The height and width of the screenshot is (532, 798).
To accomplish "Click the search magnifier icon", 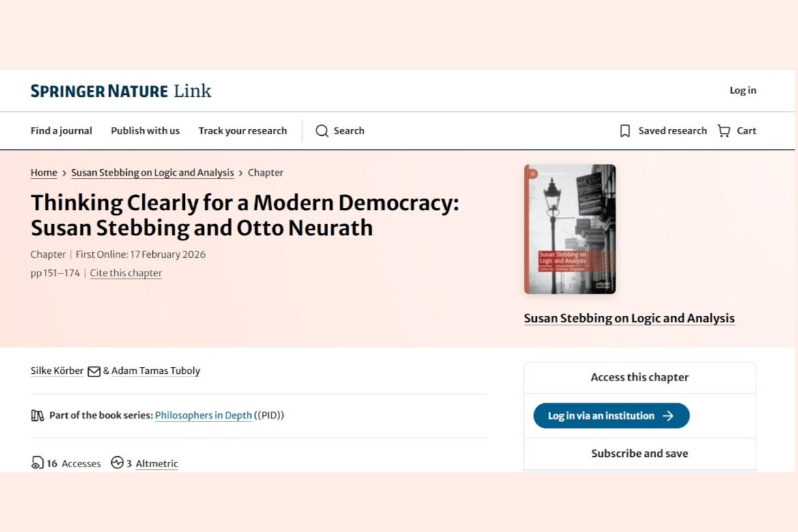I will click(322, 131).
